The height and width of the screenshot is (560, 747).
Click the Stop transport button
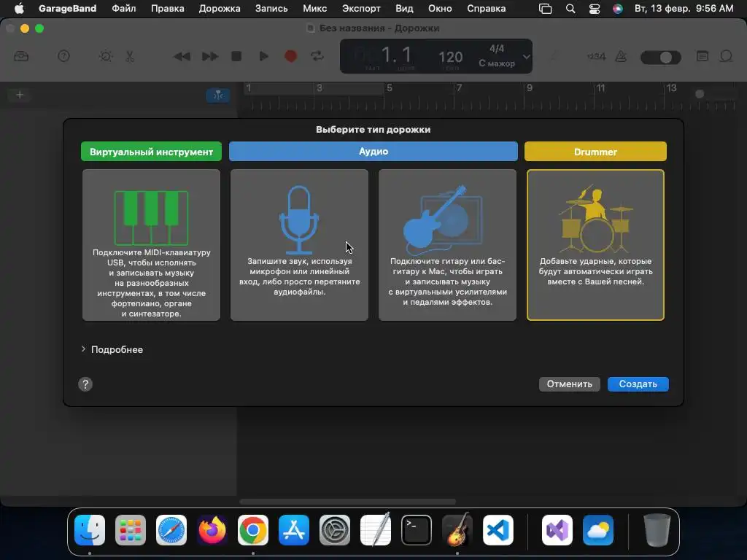[236, 57]
